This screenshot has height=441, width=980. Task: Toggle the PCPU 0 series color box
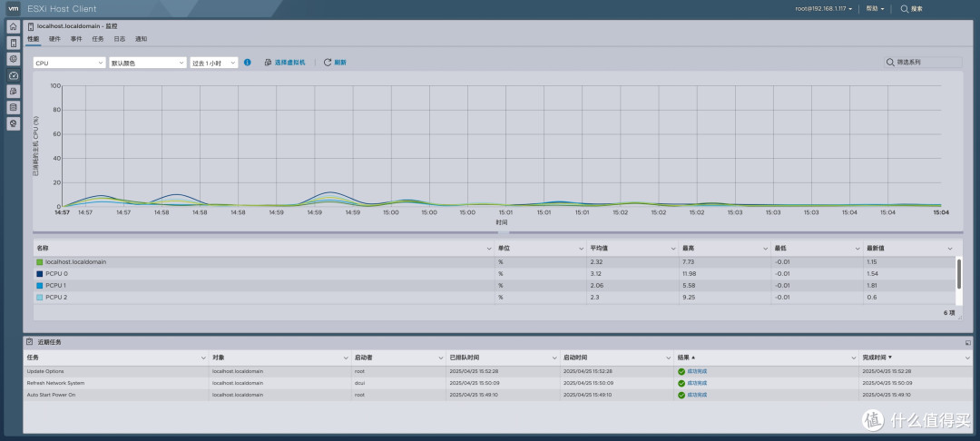coord(39,274)
